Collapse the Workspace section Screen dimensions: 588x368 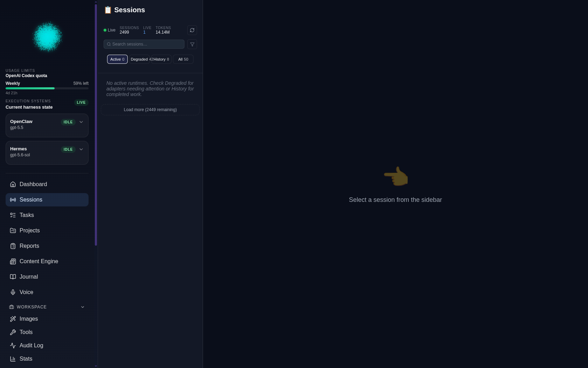pyautogui.click(x=83, y=307)
